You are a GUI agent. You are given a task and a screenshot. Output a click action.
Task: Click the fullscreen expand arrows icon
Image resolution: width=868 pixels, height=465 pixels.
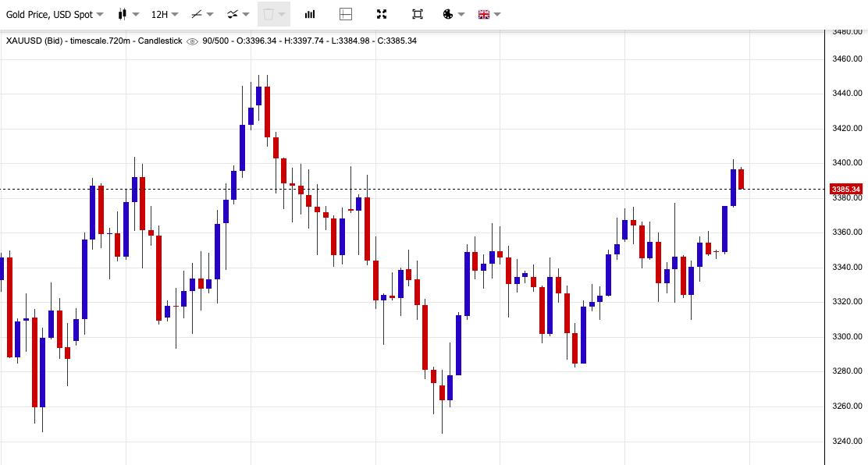(382, 14)
